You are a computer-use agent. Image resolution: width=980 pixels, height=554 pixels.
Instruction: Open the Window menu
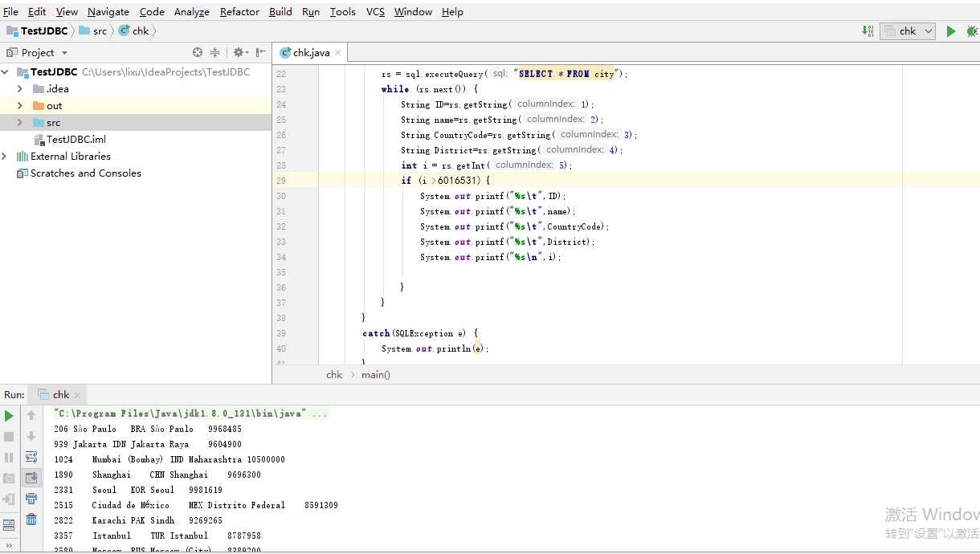pyautogui.click(x=413, y=11)
